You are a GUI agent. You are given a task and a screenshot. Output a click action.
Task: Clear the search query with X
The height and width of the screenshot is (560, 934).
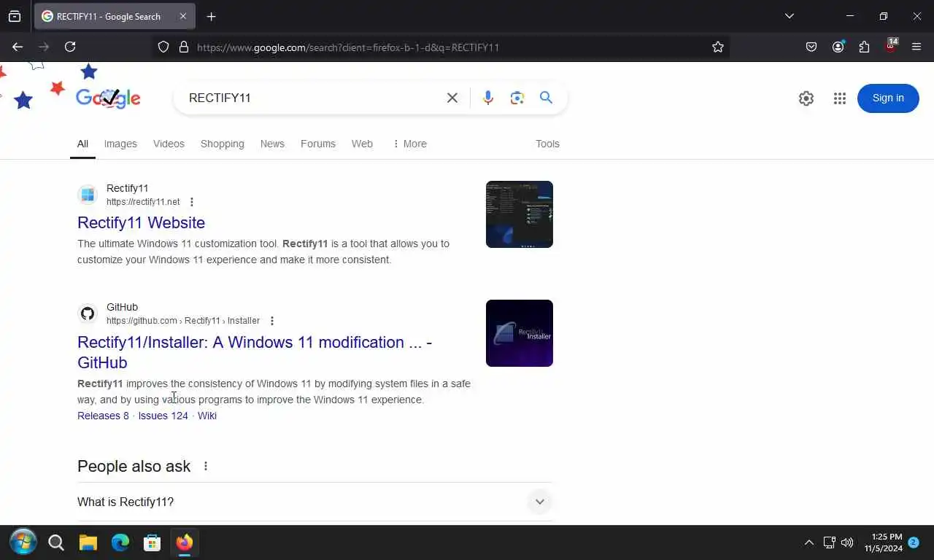(x=452, y=98)
